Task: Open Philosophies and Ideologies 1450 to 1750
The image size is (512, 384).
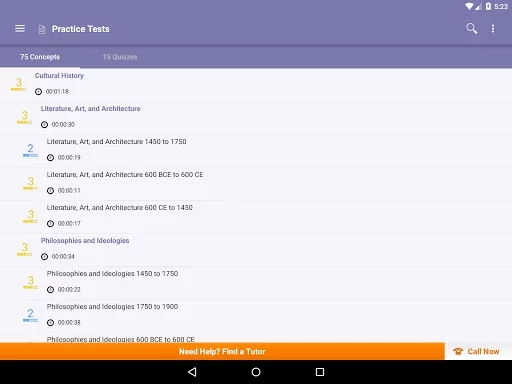Action: 256,283
